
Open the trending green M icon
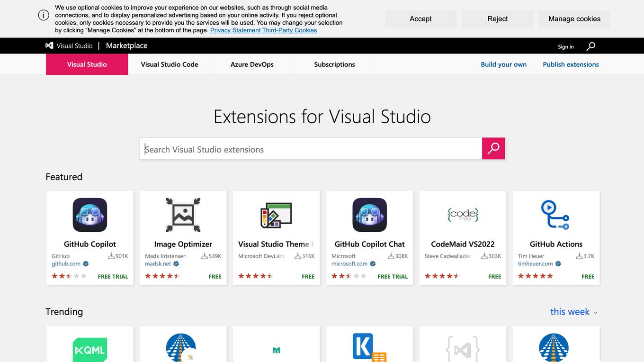[x=277, y=350]
